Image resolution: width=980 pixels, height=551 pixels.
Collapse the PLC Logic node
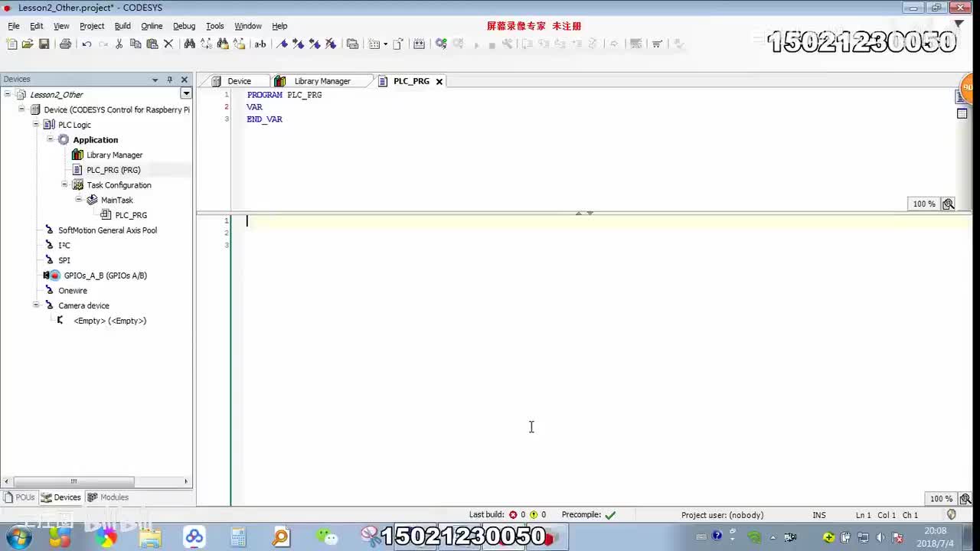(x=36, y=124)
